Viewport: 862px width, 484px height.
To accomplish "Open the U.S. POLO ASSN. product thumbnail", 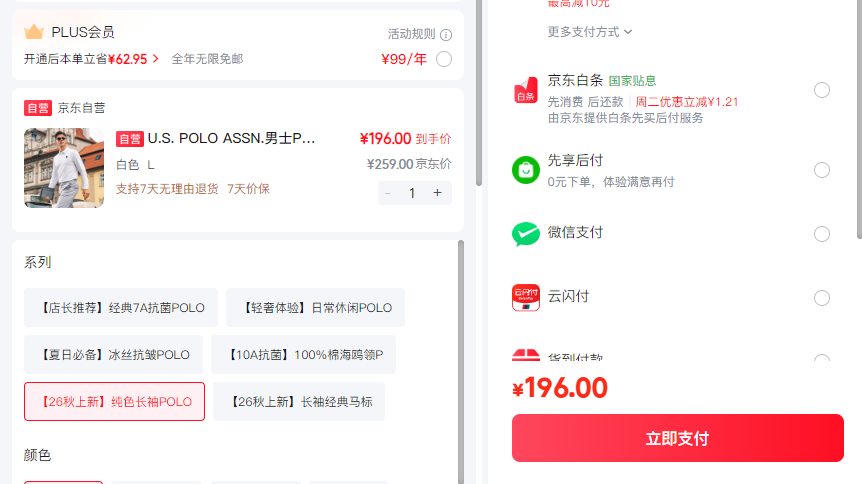I will click(64, 168).
